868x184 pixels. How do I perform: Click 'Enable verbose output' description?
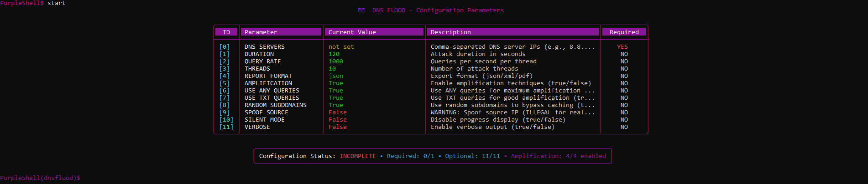493,127
